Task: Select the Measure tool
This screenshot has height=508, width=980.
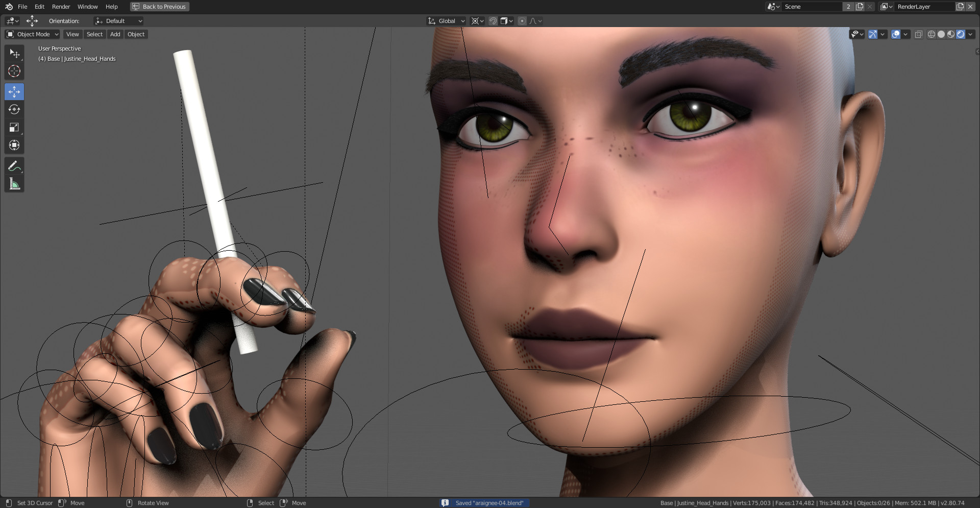Action: (x=14, y=184)
